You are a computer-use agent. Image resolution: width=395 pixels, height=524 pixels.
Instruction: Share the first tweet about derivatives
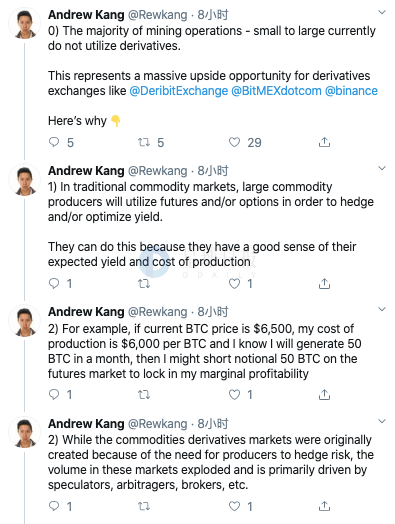pyautogui.click(x=324, y=142)
